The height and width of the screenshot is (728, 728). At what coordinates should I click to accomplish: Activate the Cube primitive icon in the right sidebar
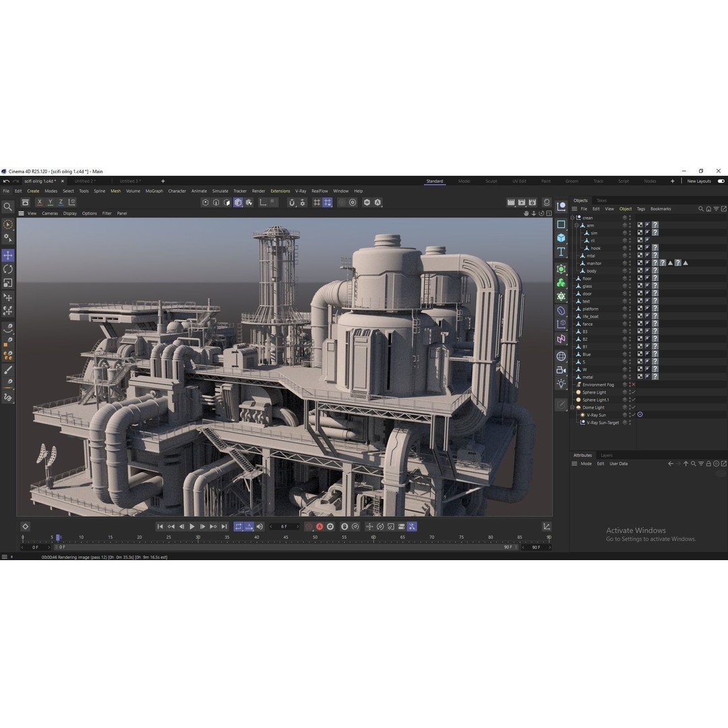[x=561, y=237]
